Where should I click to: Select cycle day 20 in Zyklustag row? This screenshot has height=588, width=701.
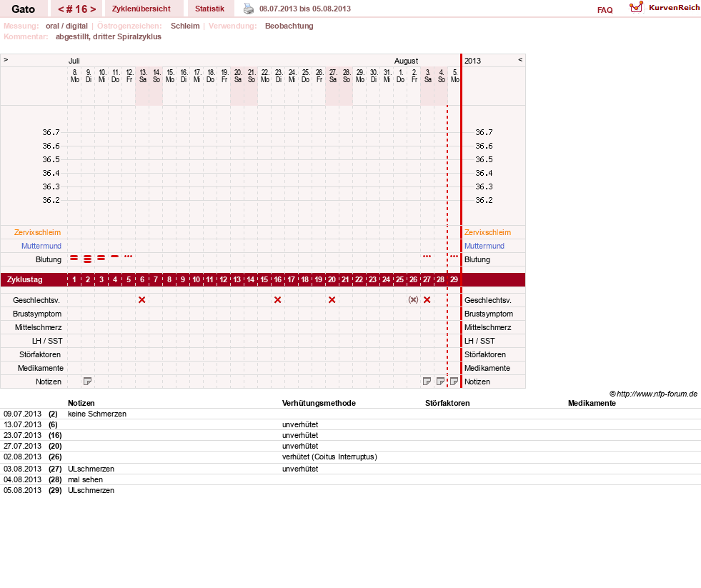tap(332, 279)
